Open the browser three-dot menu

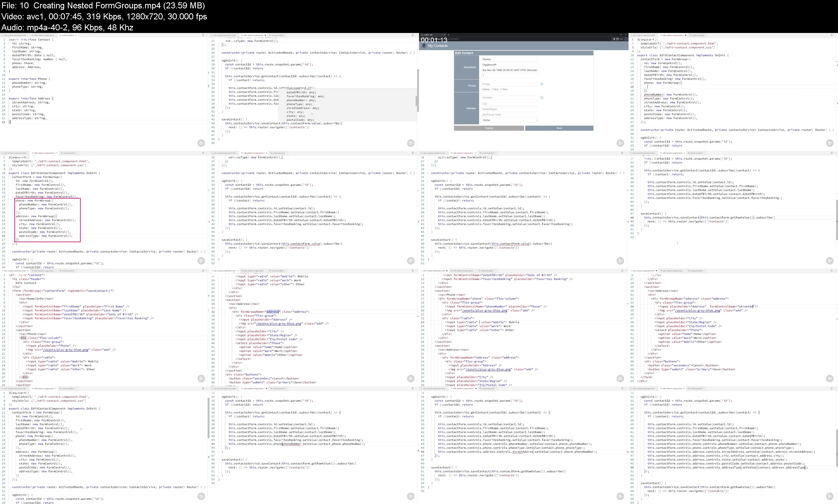point(626,39)
